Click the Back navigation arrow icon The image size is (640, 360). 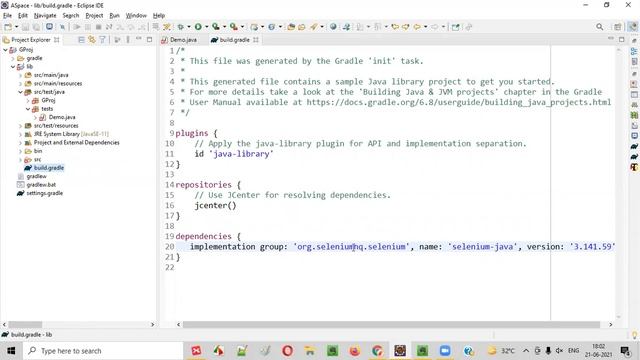417,27
